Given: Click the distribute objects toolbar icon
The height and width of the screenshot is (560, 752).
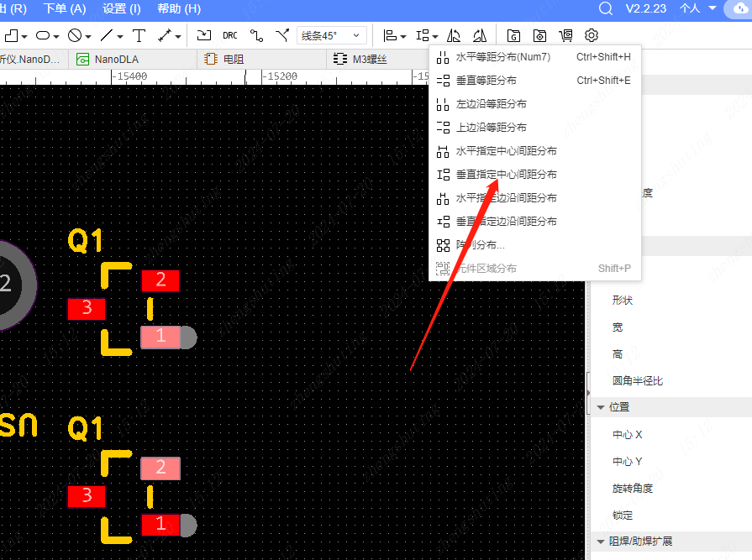Looking at the screenshot, I should 423,35.
